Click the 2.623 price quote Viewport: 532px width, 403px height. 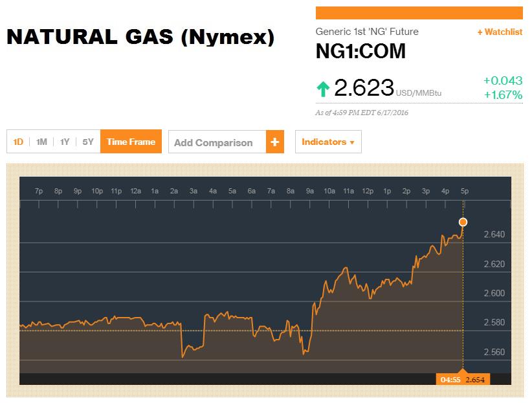point(364,87)
